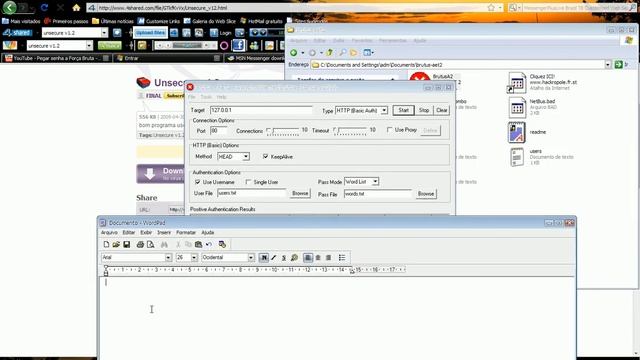The height and width of the screenshot is (360, 640).
Task: Click the Port input field
Action: pyautogui.click(x=218, y=131)
